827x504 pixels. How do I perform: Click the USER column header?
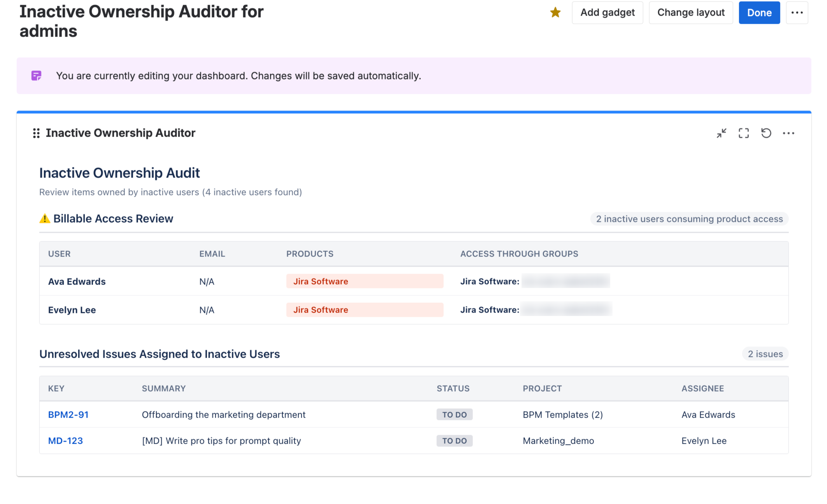[x=59, y=254]
